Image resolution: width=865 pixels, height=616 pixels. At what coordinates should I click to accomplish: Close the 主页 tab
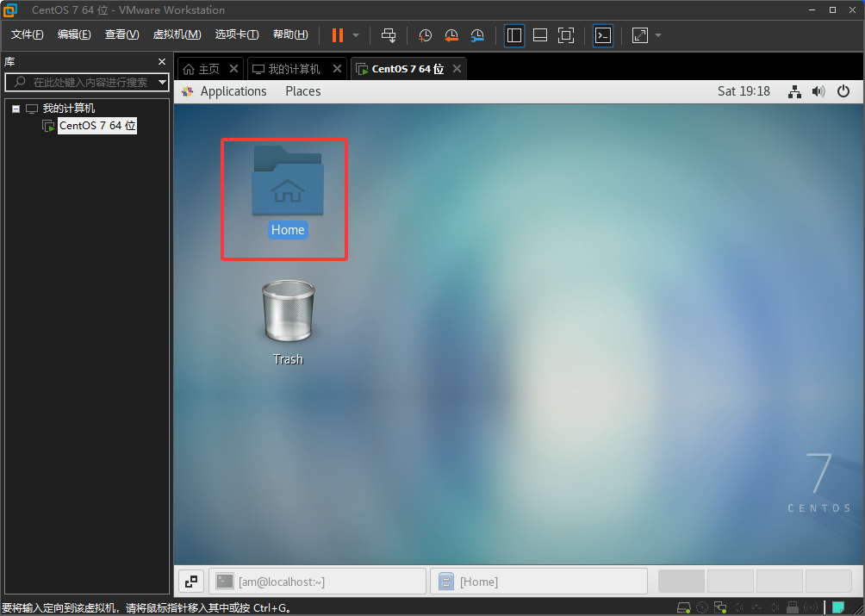tap(233, 68)
